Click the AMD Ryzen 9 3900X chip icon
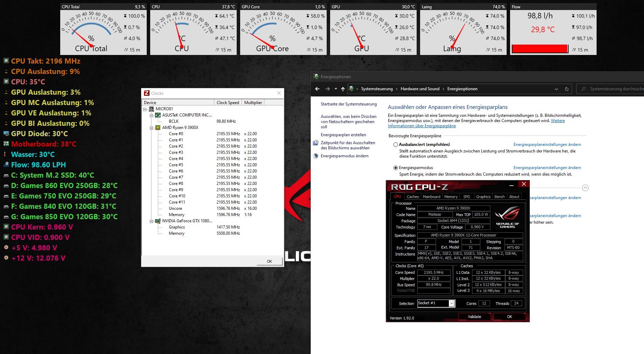Screen dimensions: 644x354 point(158,128)
